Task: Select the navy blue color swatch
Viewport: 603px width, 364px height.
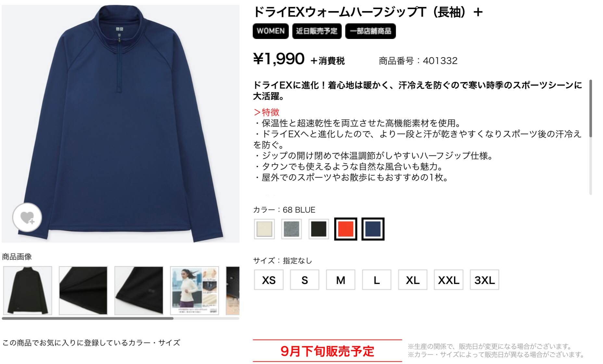Action: click(x=373, y=229)
